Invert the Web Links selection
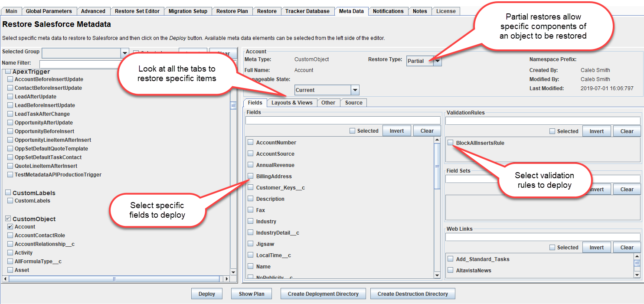 pos(597,248)
